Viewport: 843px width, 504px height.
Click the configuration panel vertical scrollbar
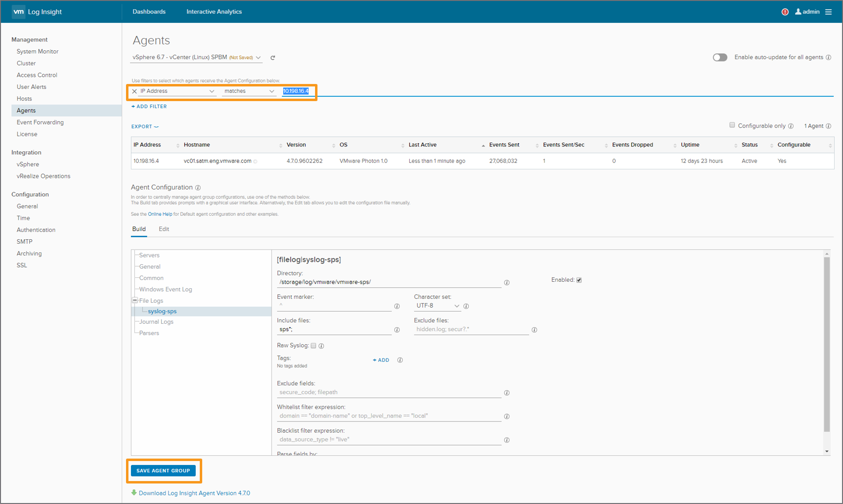[x=826, y=344]
